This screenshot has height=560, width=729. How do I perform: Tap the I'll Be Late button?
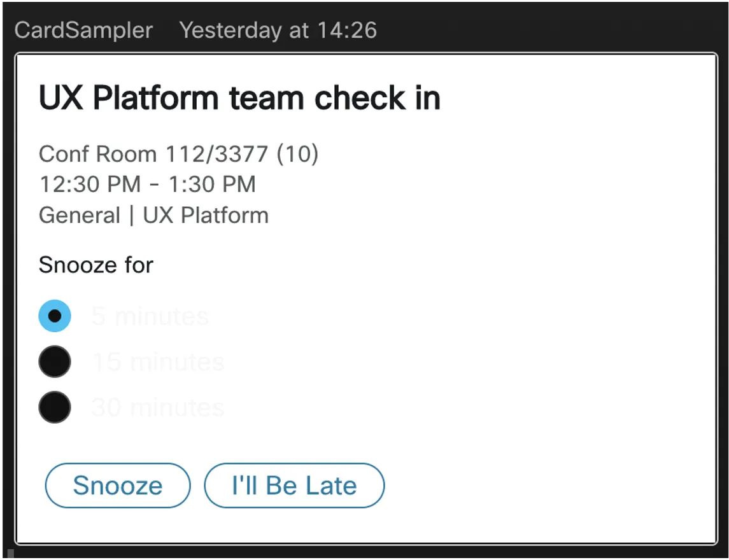[294, 485]
